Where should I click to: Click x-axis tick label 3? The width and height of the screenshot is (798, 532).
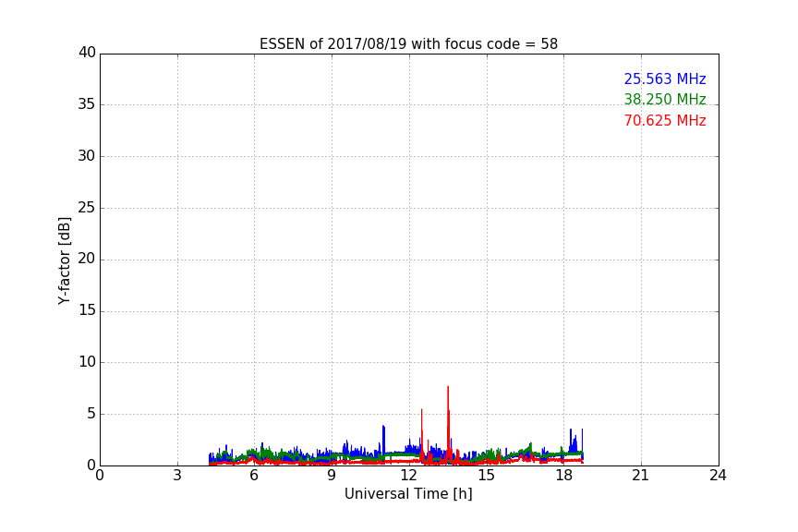(x=177, y=476)
